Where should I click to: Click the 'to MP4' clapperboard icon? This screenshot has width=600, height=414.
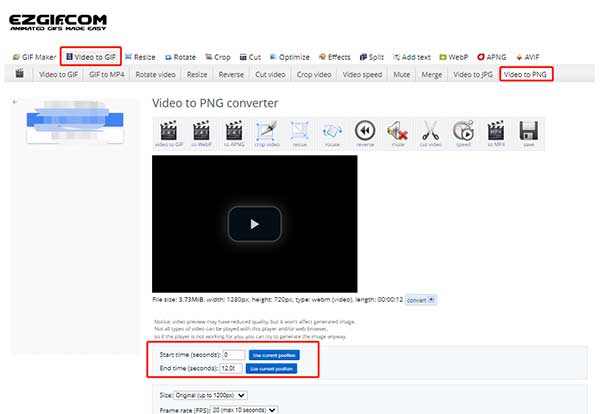coord(496,134)
